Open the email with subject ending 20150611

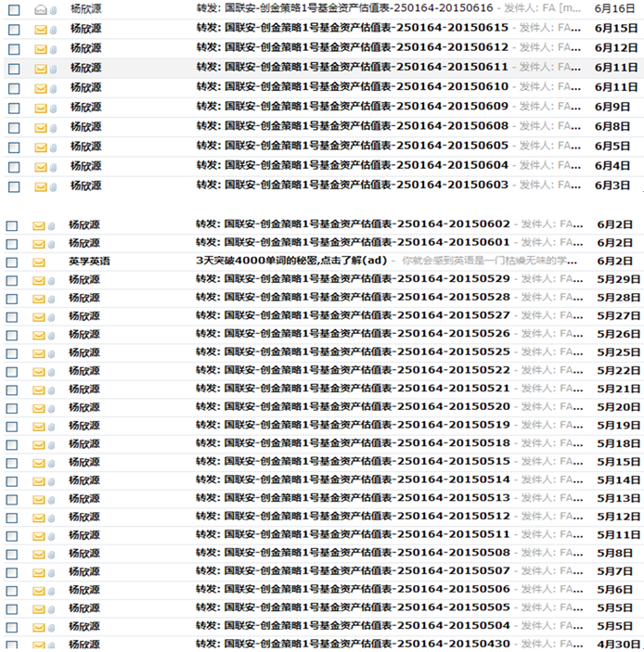pyautogui.click(x=353, y=68)
